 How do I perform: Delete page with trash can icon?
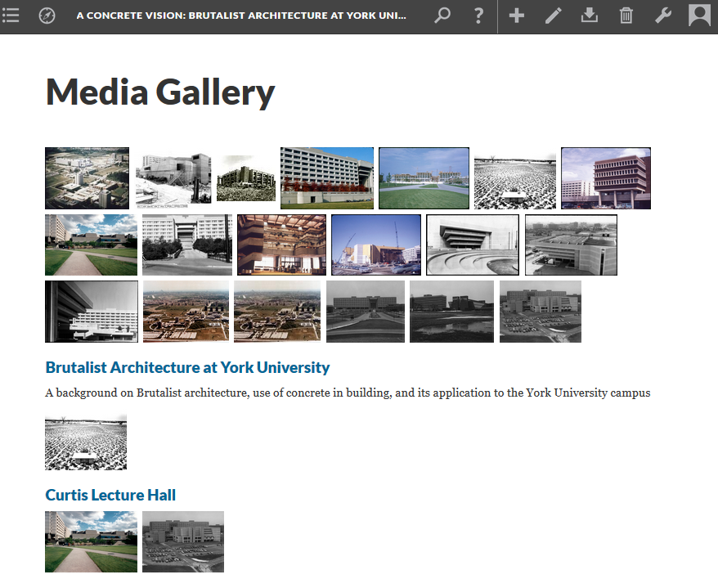[x=626, y=16]
